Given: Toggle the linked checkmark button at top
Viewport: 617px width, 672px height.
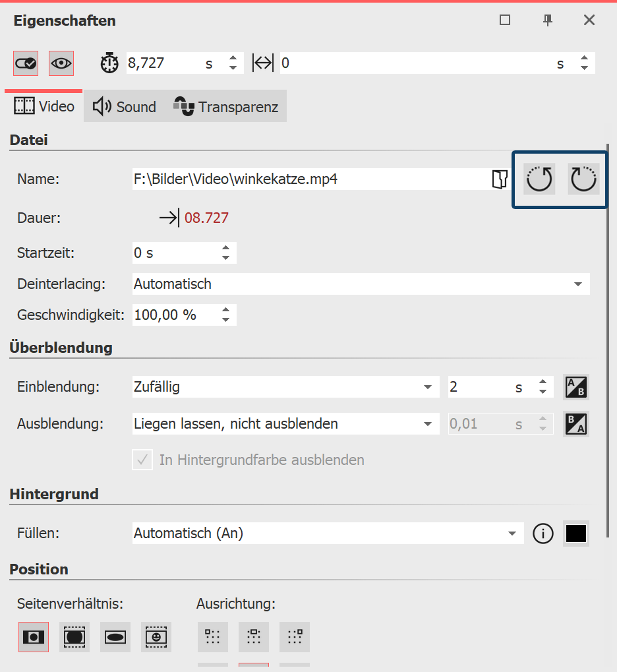Looking at the screenshot, I should click(26, 63).
